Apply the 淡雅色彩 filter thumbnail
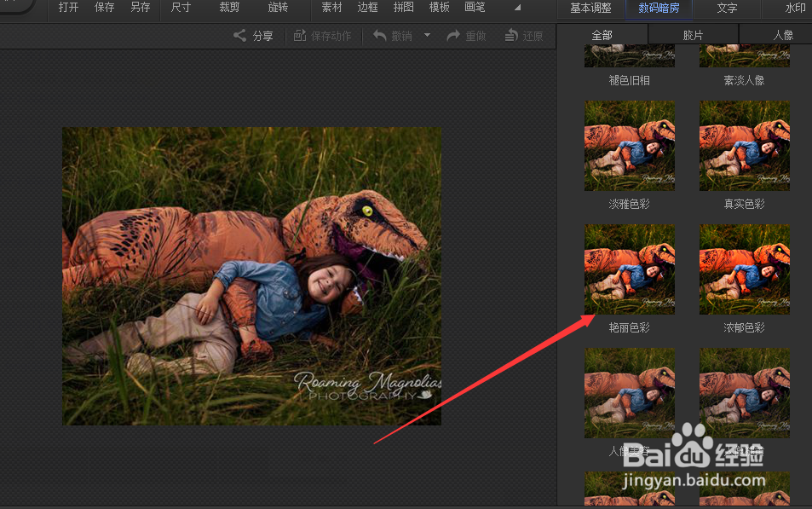 (x=630, y=146)
